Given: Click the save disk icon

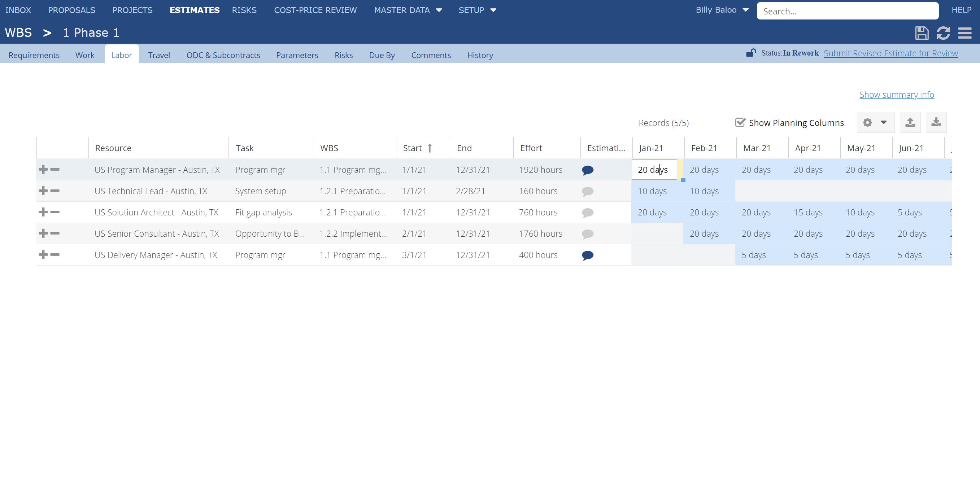Looking at the screenshot, I should point(922,33).
